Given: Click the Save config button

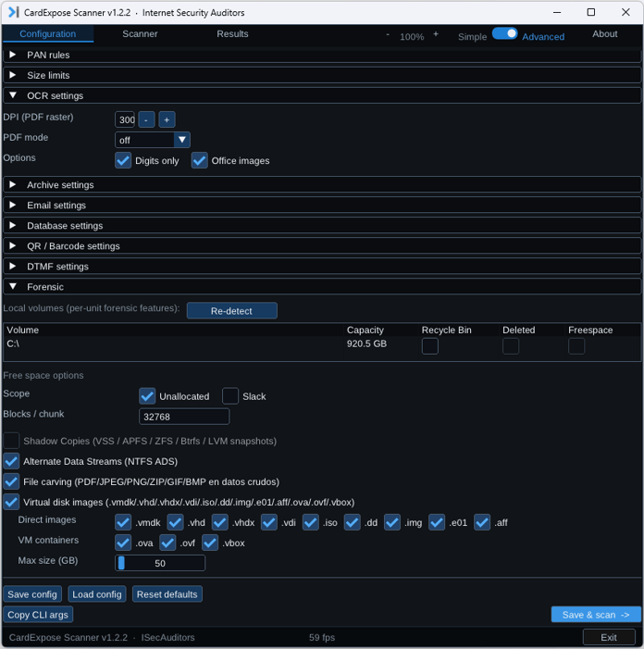Looking at the screenshot, I should pyautogui.click(x=32, y=594).
